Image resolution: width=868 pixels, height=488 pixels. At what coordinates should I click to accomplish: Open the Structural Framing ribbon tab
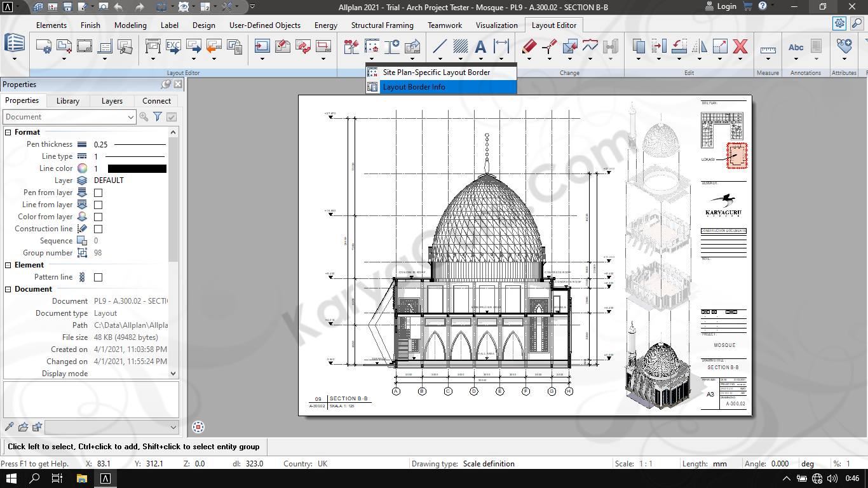tap(382, 25)
